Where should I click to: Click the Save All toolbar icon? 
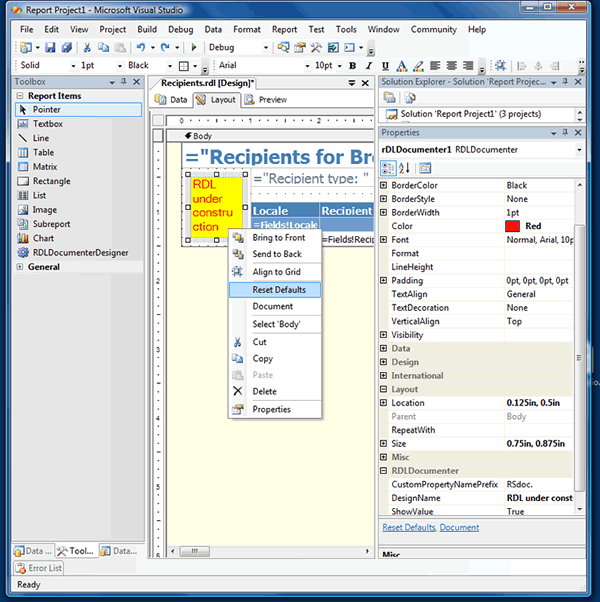click(67, 47)
